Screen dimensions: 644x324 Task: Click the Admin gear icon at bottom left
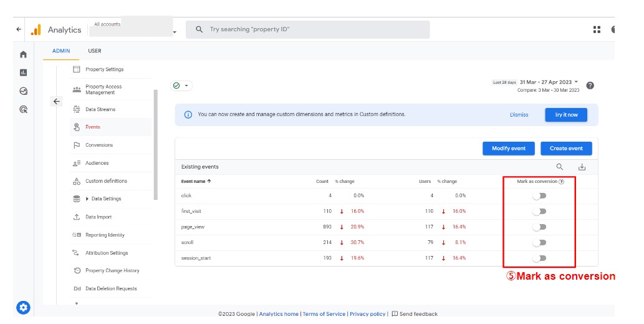tap(23, 307)
